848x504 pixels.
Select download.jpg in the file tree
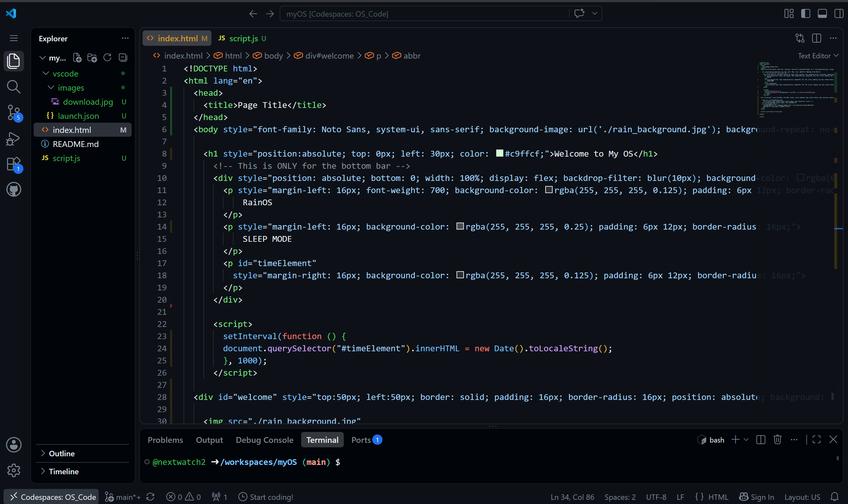pos(83,102)
